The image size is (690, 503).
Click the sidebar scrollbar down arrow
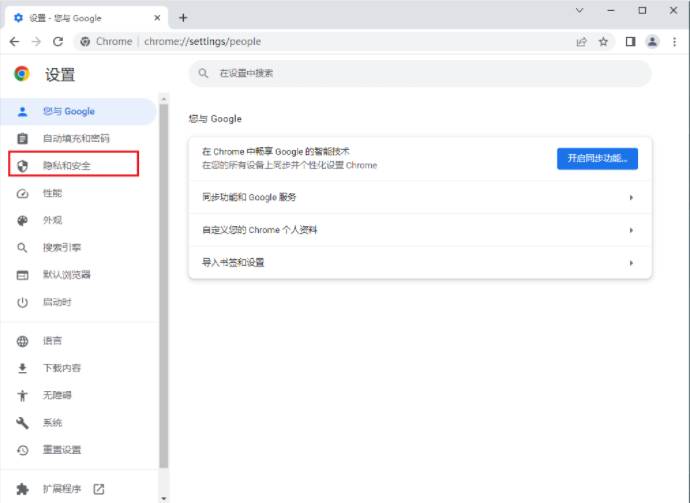[164, 499]
